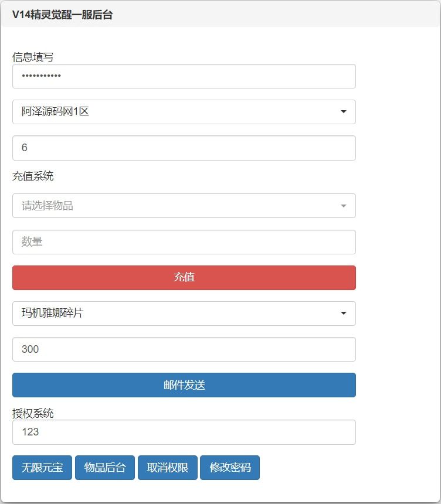The height and width of the screenshot is (504, 441).
Task: Click the caret arrow on server dropdown
Action: coord(344,112)
